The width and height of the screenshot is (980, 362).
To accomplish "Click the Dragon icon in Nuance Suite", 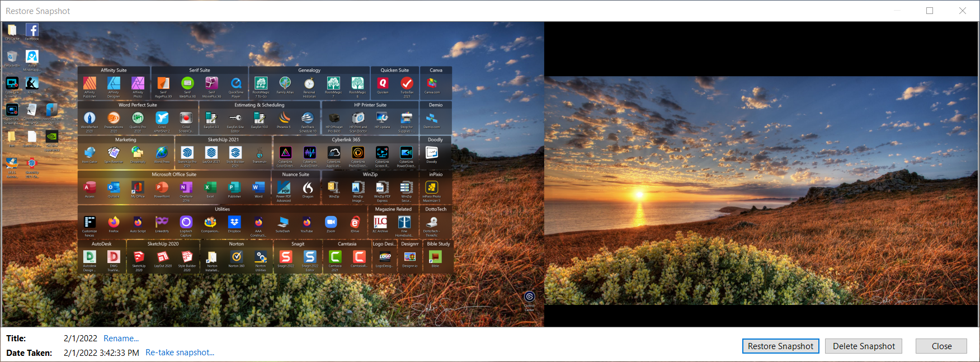I will (308, 190).
